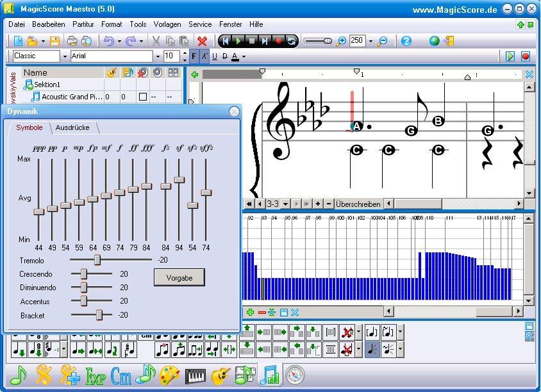Image resolution: width=541 pixels, height=392 pixels.
Task: Toggle the highlighted staccato note dynamics button
Action: click(x=372, y=350)
